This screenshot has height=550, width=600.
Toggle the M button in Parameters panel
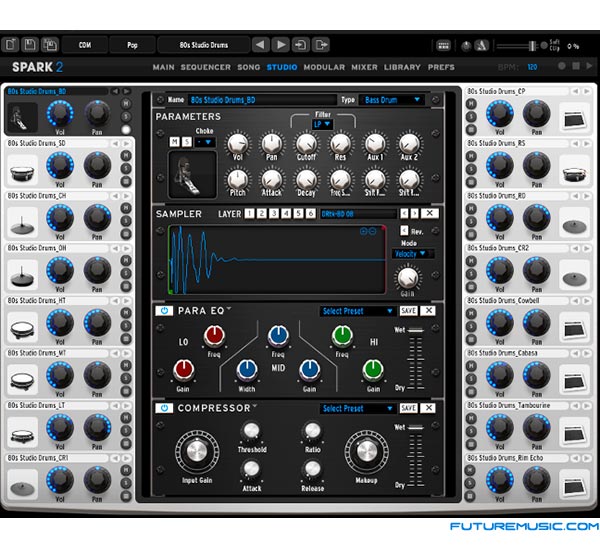174,142
